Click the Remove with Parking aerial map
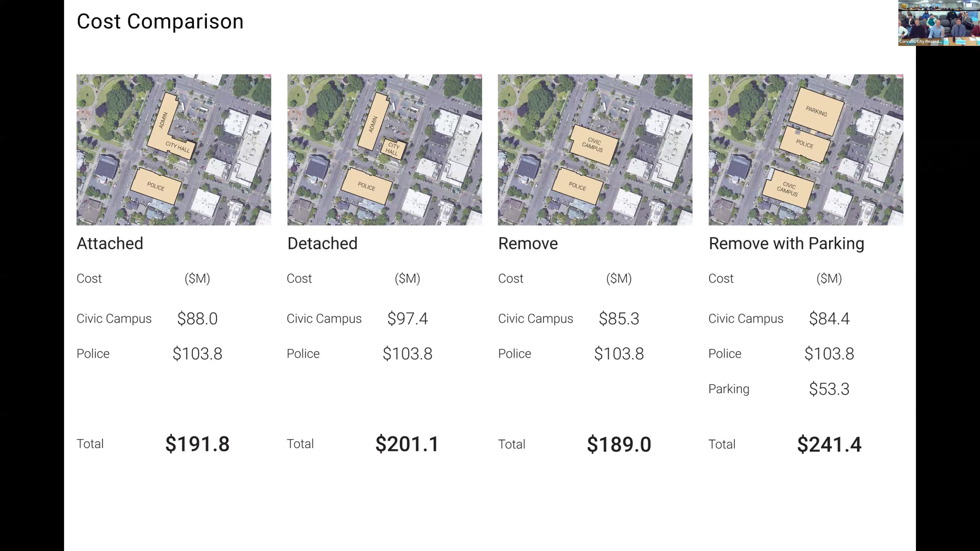 click(x=806, y=149)
